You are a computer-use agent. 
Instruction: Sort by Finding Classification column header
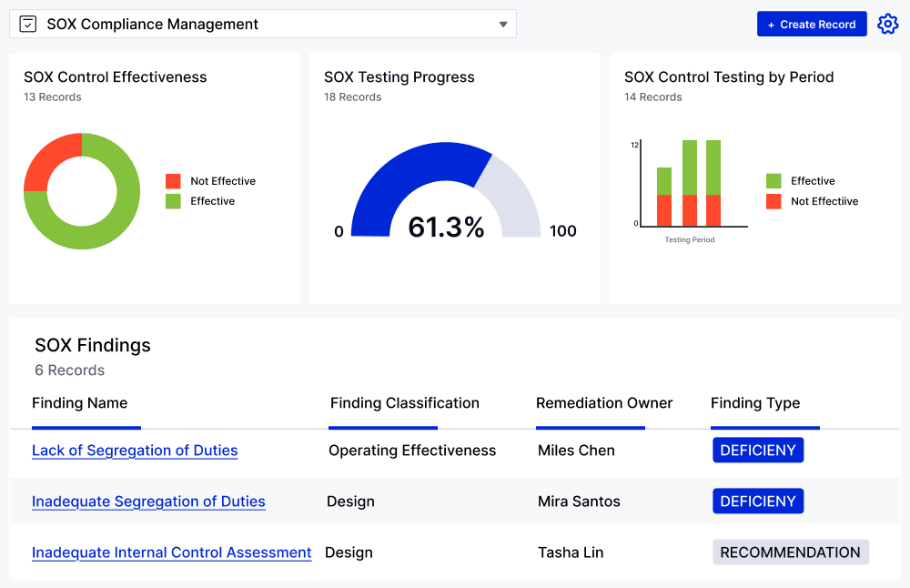click(404, 403)
